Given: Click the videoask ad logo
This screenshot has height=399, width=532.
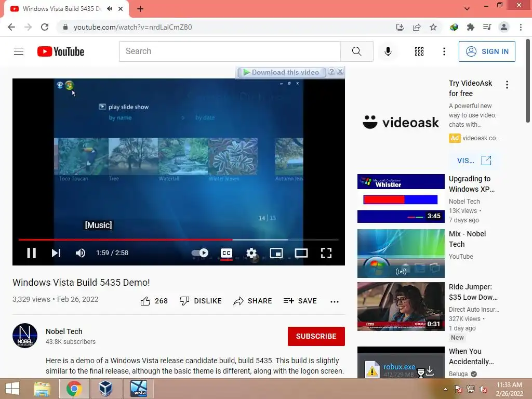Looking at the screenshot, I should (401, 122).
